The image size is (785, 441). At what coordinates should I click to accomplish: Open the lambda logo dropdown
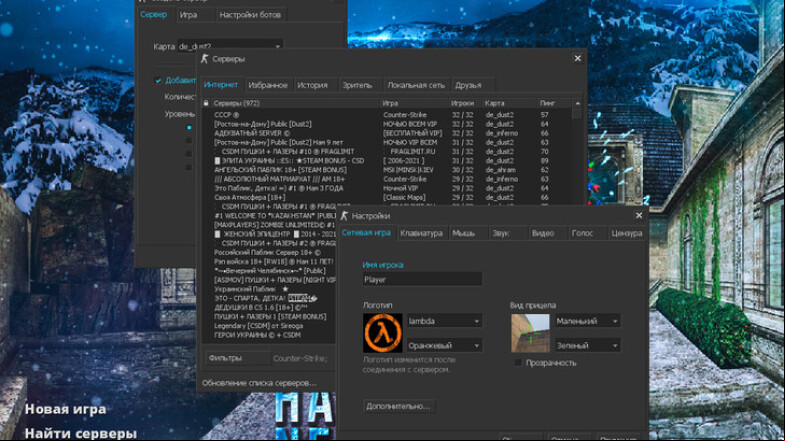click(444, 321)
